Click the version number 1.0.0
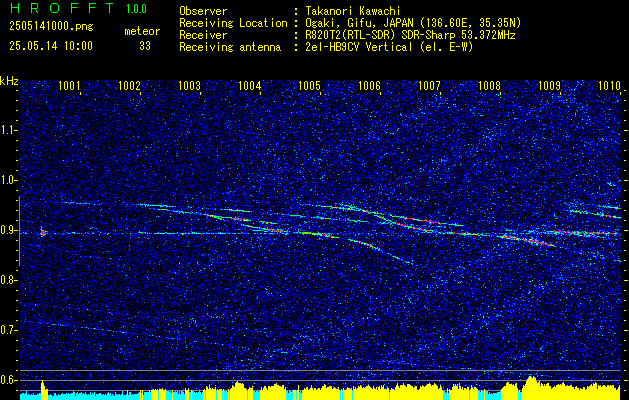The width and height of the screenshot is (629, 400). coord(136,9)
